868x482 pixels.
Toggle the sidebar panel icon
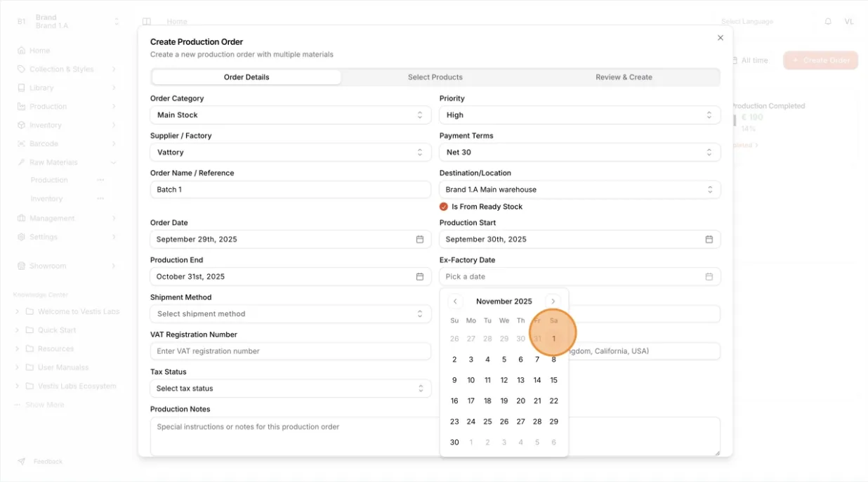point(147,22)
